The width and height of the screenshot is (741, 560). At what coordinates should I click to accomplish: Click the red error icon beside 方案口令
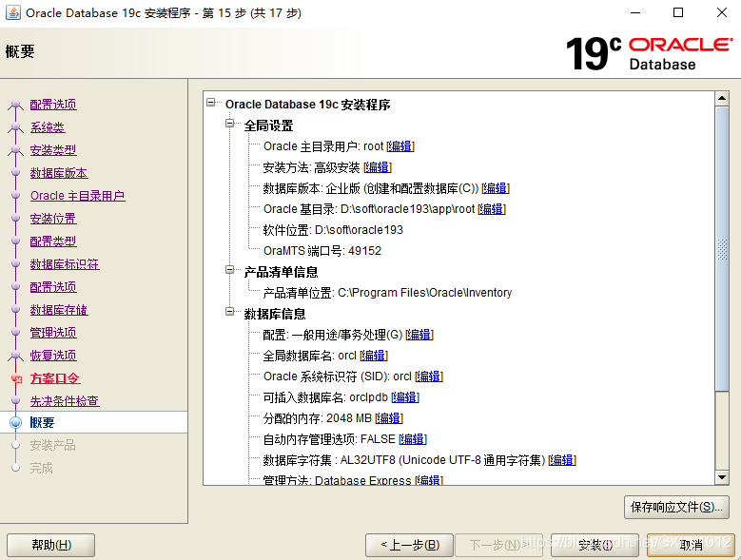click(16, 378)
